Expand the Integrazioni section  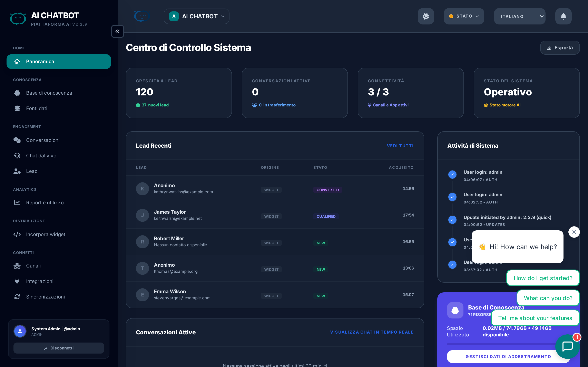[x=40, y=281]
